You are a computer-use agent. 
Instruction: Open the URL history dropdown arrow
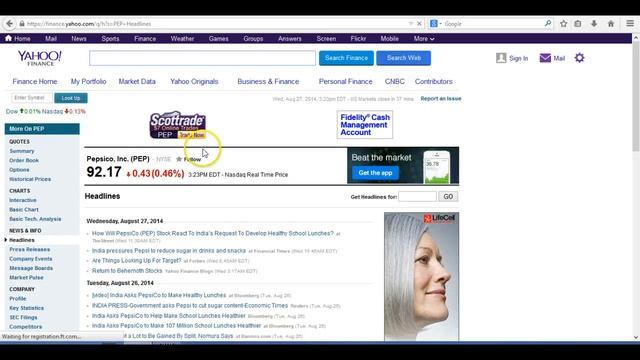click(411, 24)
